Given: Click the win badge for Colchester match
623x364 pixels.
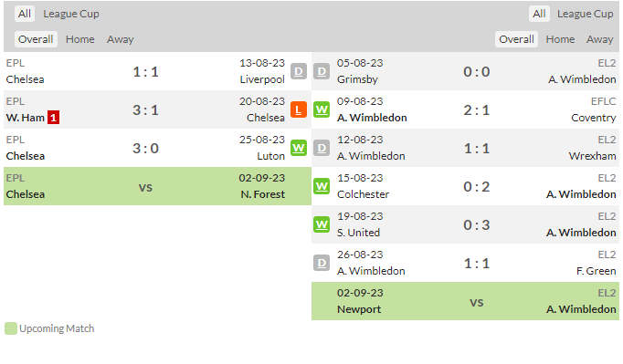Looking at the screenshot, I should click(322, 186).
